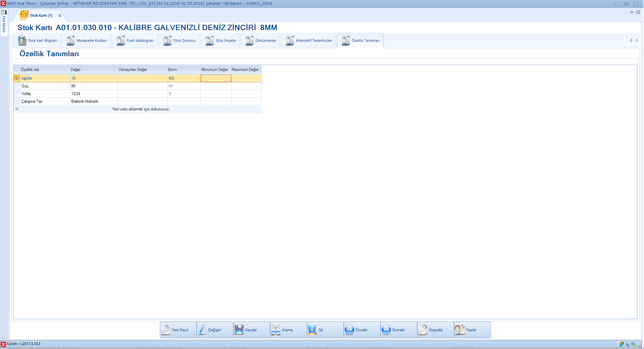The height and width of the screenshot is (349, 644).
Task: Click the 'Yeni satır eklemek için dokununuz' row
Action: coord(140,109)
